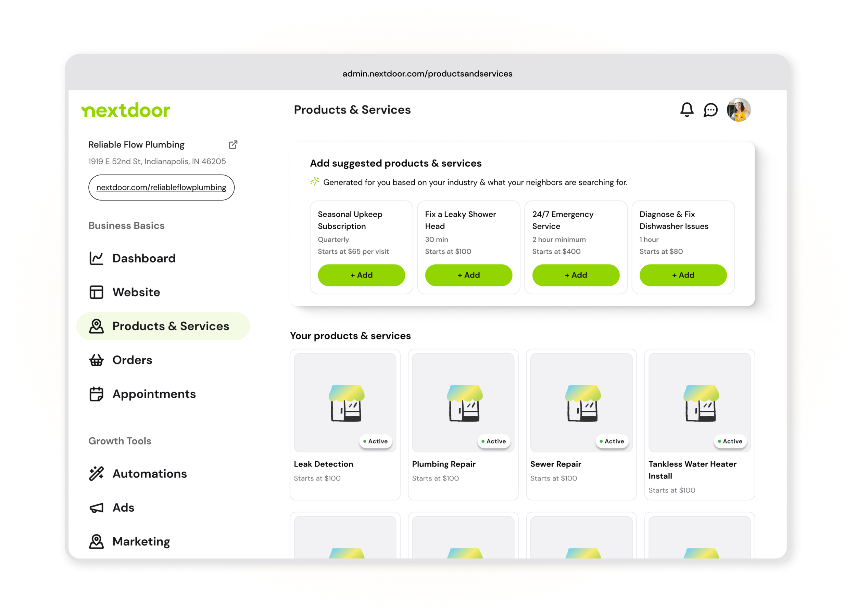
Task: Click the browser address bar URL
Action: point(427,74)
